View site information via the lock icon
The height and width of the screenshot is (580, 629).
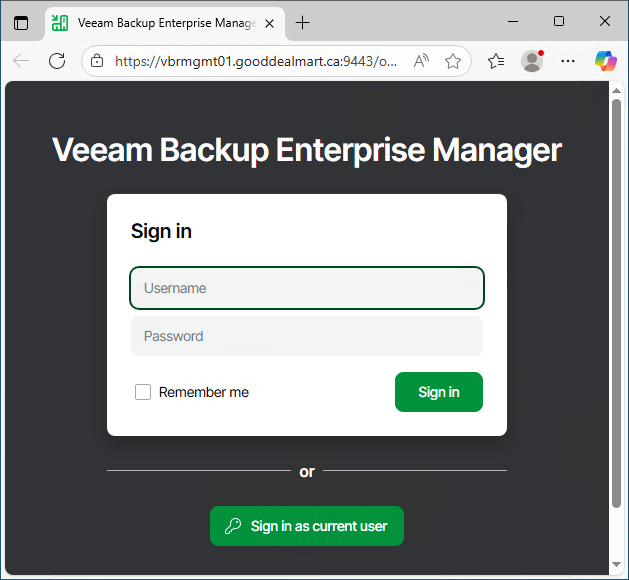[97, 61]
